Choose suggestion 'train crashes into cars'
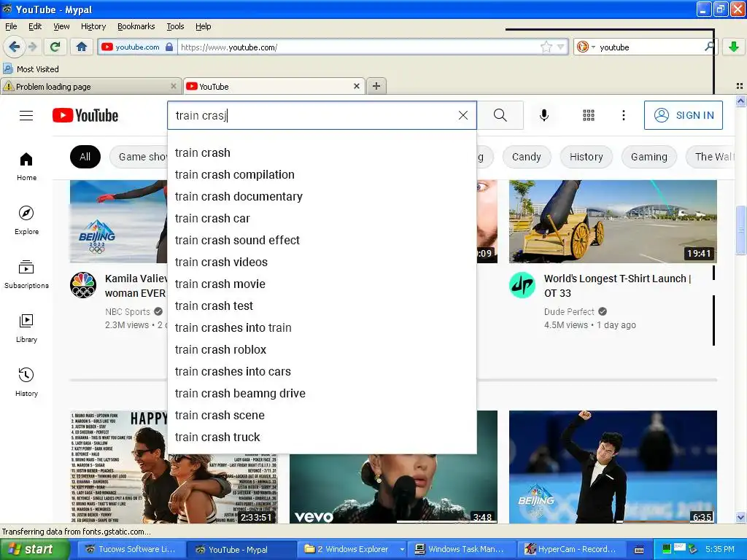The width and height of the screenshot is (747, 560). (322, 371)
